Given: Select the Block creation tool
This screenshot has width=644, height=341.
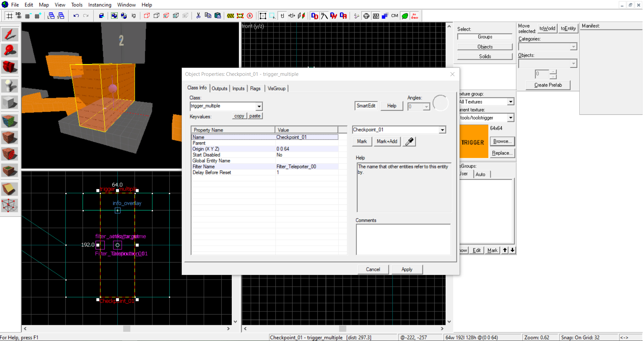Looking at the screenshot, I should click(10, 103).
